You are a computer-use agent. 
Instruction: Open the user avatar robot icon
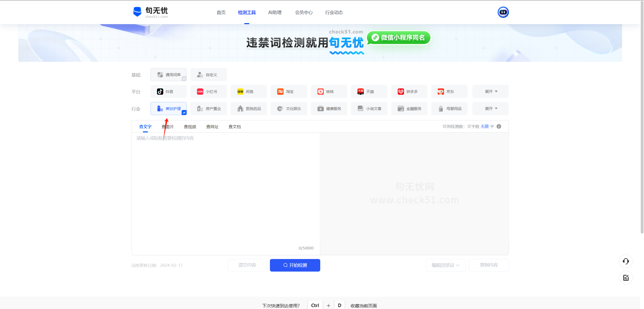click(x=503, y=12)
